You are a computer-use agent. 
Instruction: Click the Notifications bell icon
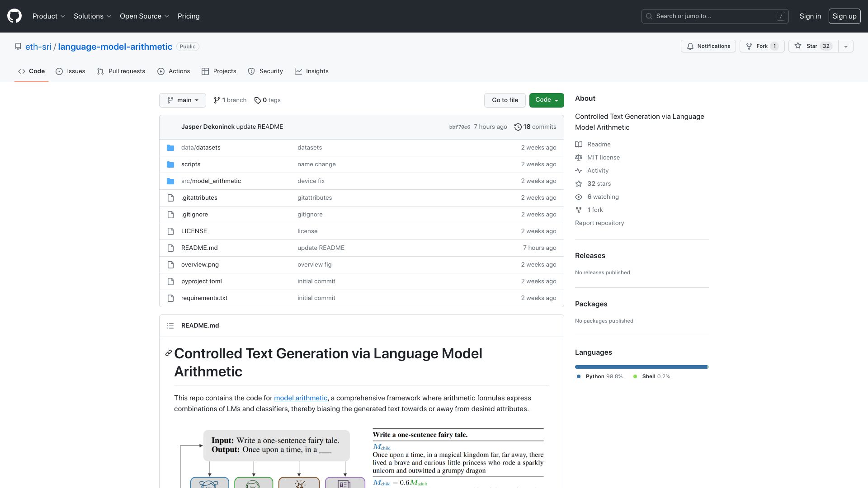coord(690,47)
